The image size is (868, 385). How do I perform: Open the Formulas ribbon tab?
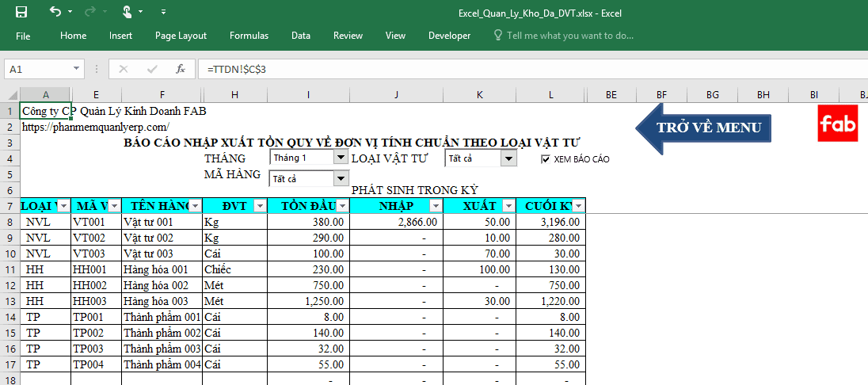[x=249, y=36]
